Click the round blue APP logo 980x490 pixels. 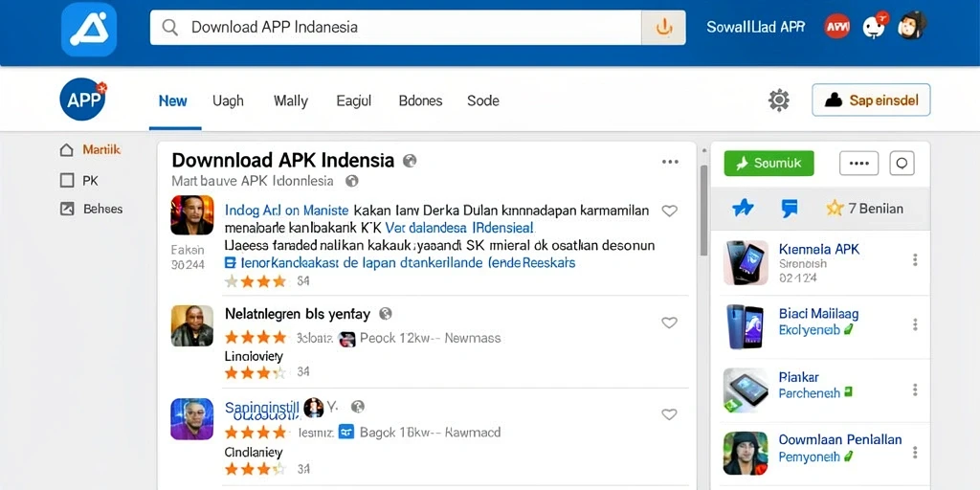(83, 100)
